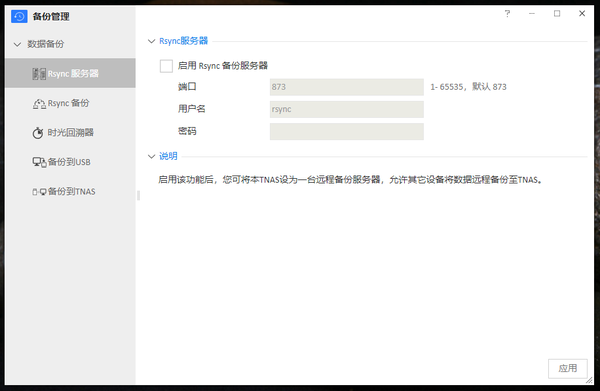Click the sidebar collapse handle
Screen dimensions: 600x391
click(x=138, y=196)
